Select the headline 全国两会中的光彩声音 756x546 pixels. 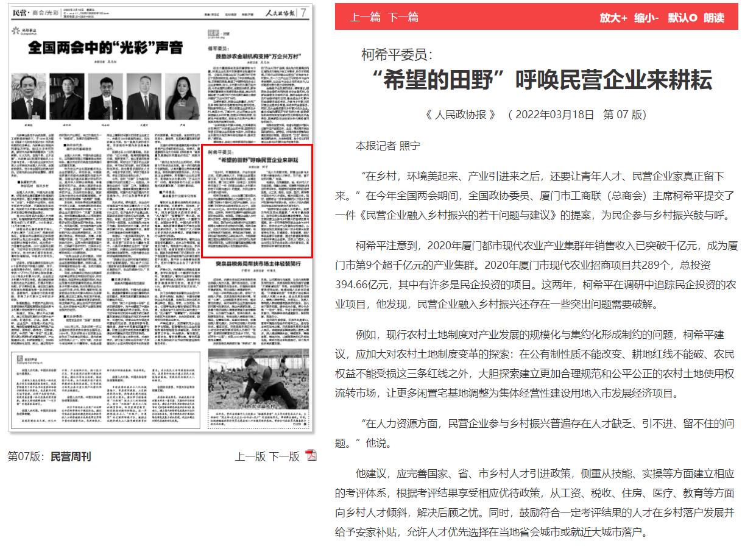click(105, 45)
